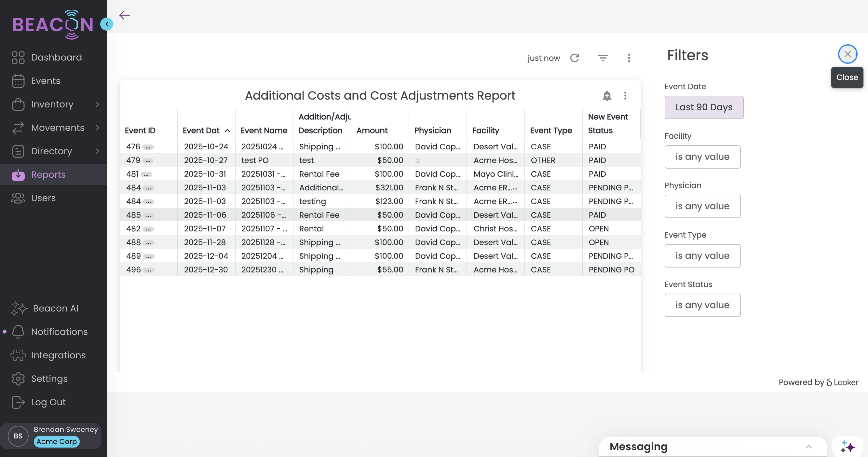Open the Event Status filter dropdown
The width and height of the screenshot is (868, 457).
(702, 305)
